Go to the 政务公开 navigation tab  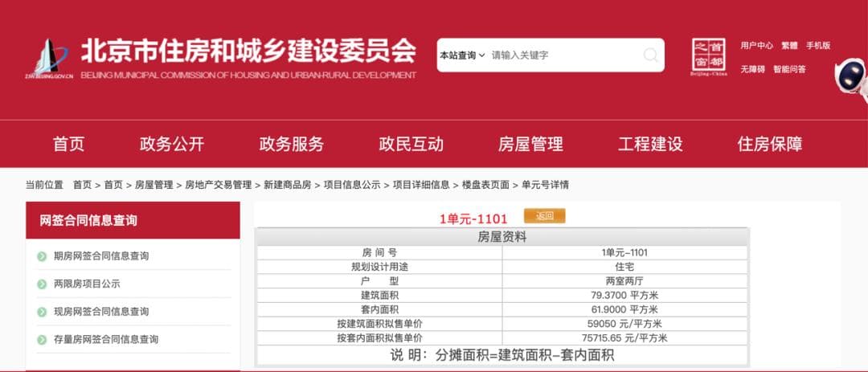click(172, 144)
